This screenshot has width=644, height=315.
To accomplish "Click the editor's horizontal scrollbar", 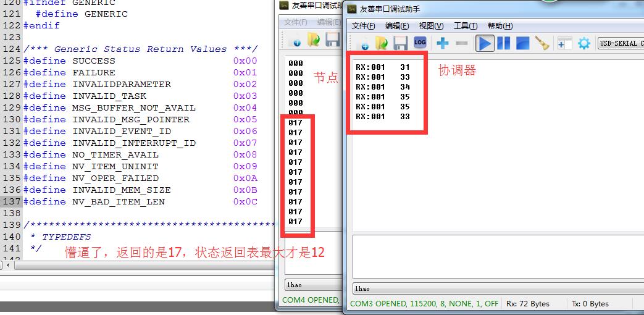I will click(137, 266).
